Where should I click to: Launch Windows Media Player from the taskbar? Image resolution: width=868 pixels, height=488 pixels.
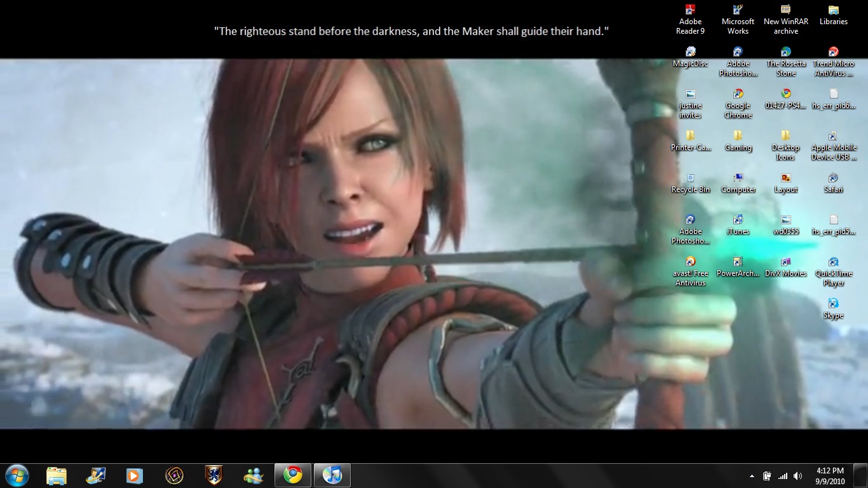(135, 475)
